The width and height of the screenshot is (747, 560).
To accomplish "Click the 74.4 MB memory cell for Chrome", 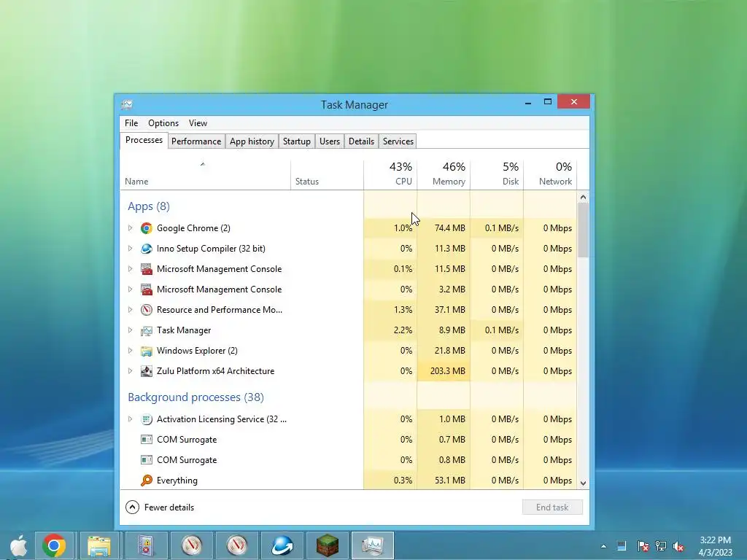I will point(444,228).
